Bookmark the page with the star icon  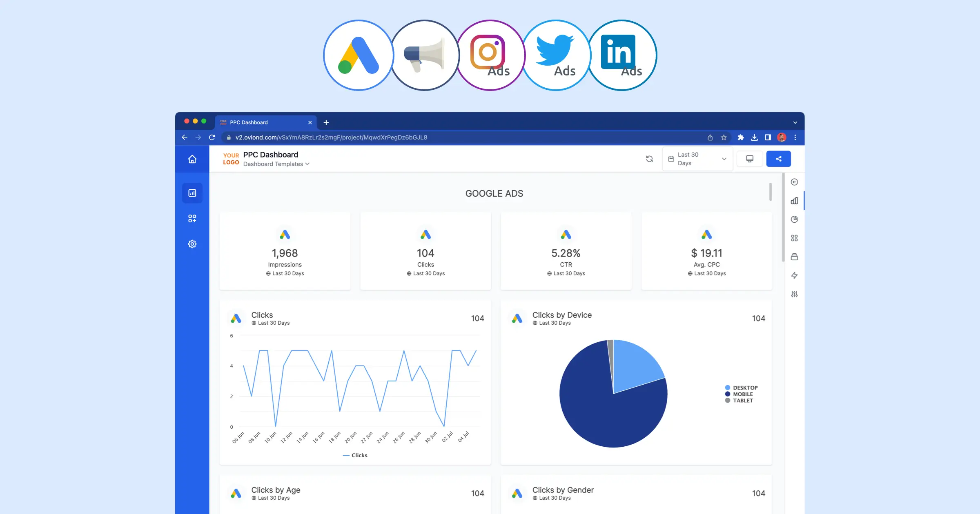(x=724, y=137)
